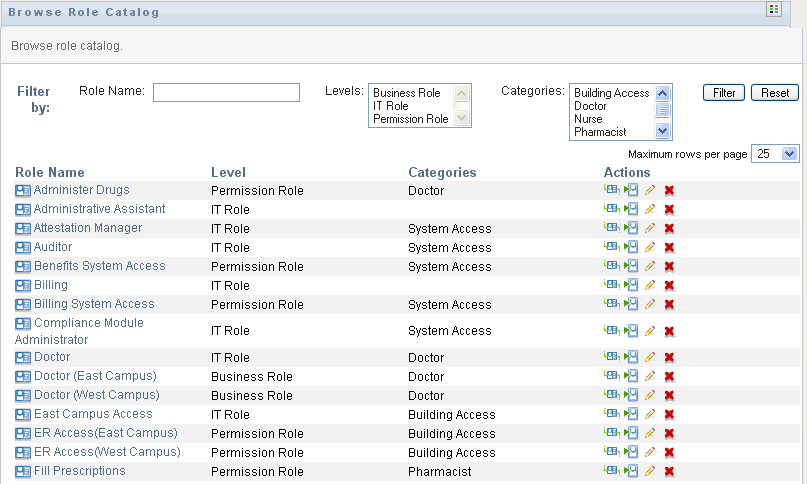Click the edit pencil for Administer Drugs
This screenshot has width=807, height=484.
click(x=650, y=190)
